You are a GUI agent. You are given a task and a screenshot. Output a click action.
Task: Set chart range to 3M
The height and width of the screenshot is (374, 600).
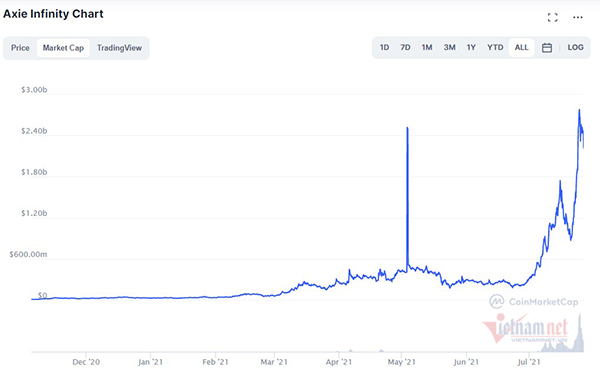point(449,47)
